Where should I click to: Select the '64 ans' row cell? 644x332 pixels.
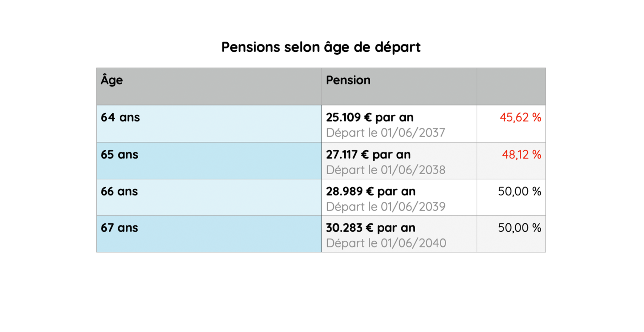[209, 124]
